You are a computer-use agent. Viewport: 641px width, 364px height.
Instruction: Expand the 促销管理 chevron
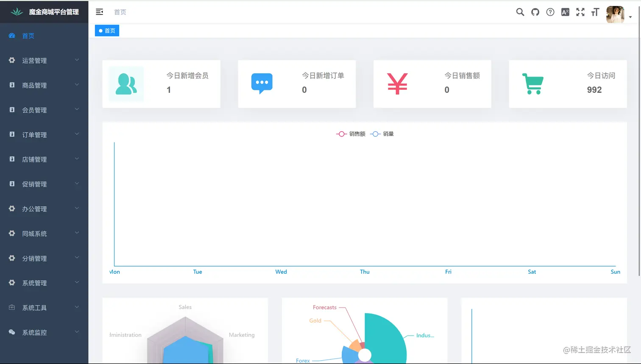click(x=77, y=183)
